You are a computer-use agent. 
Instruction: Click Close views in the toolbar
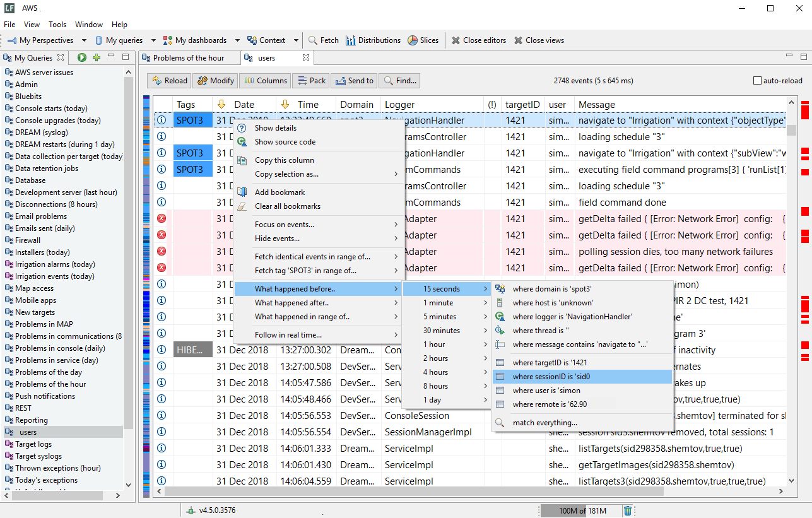(538, 40)
